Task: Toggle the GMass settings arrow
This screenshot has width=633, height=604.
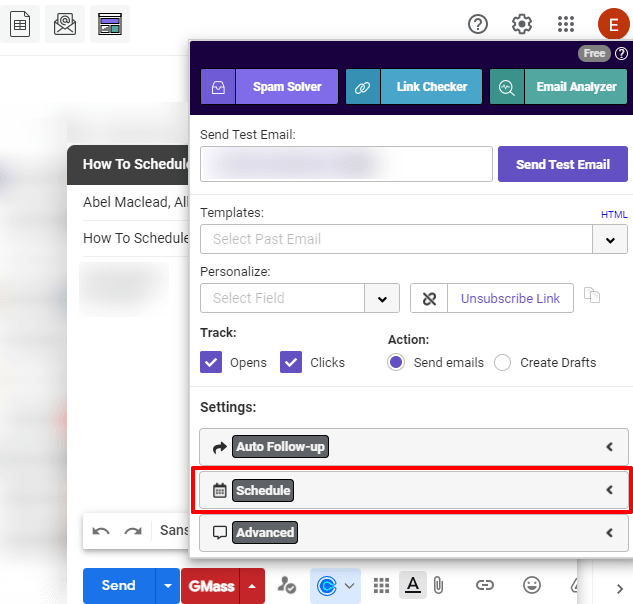Action: tap(252, 586)
